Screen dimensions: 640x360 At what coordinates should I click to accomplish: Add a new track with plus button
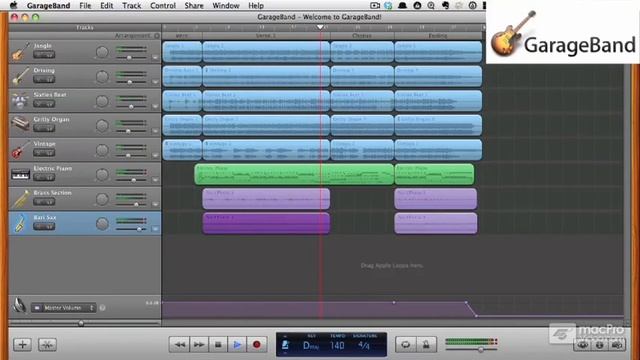tap(22, 344)
